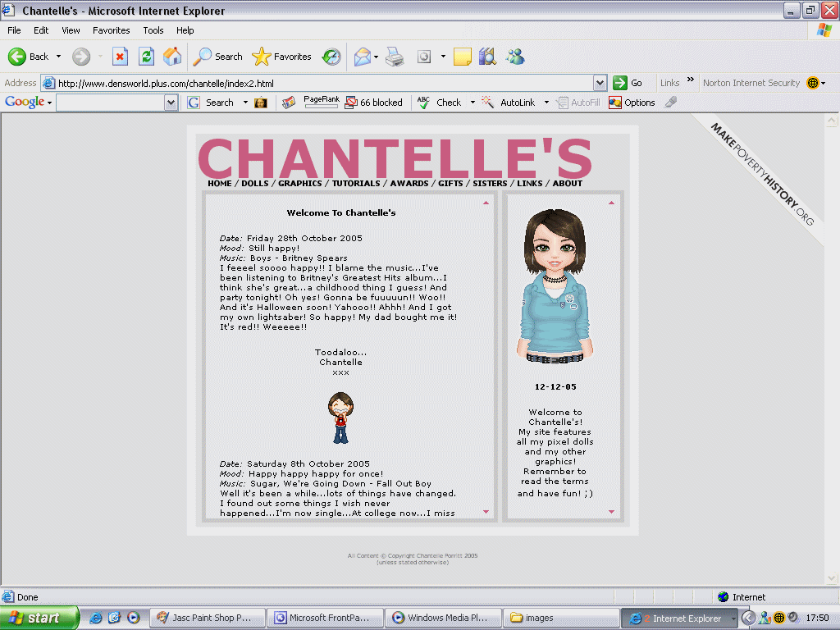Click the AutoLink wand button
The height and width of the screenshot is (630, 840).
coord(509,103)
